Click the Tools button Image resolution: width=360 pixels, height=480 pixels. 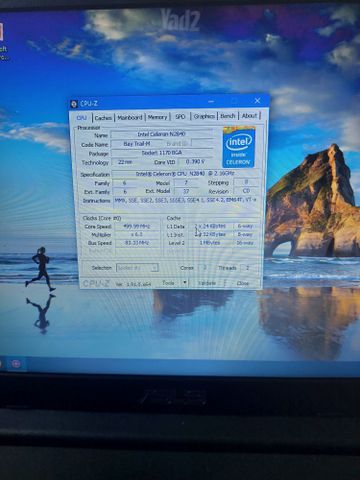tap(169, 283)
